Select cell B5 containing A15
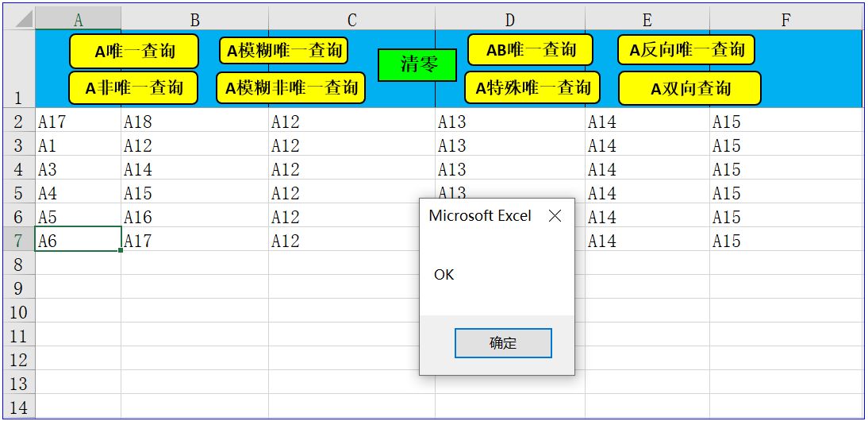868x421 pixels. 195,191
